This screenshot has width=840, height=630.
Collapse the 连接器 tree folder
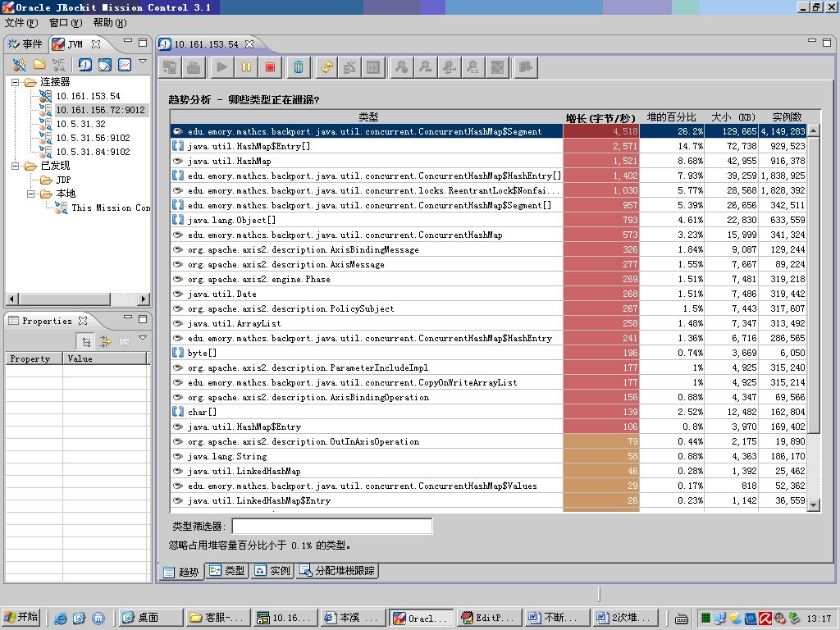pyautogui.click(x=16, y=82)
